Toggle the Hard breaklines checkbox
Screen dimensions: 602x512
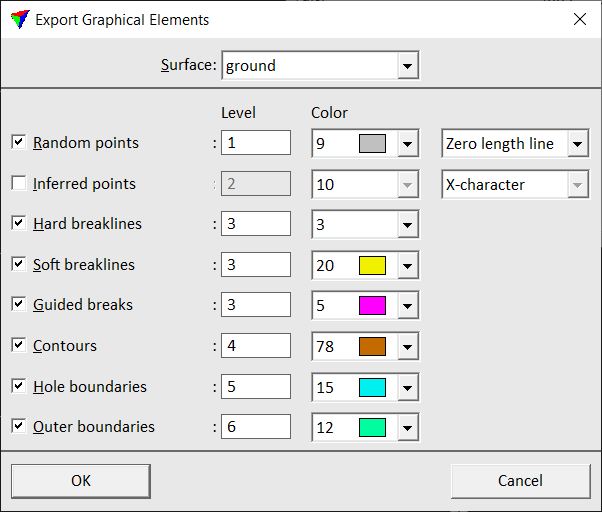18,223
